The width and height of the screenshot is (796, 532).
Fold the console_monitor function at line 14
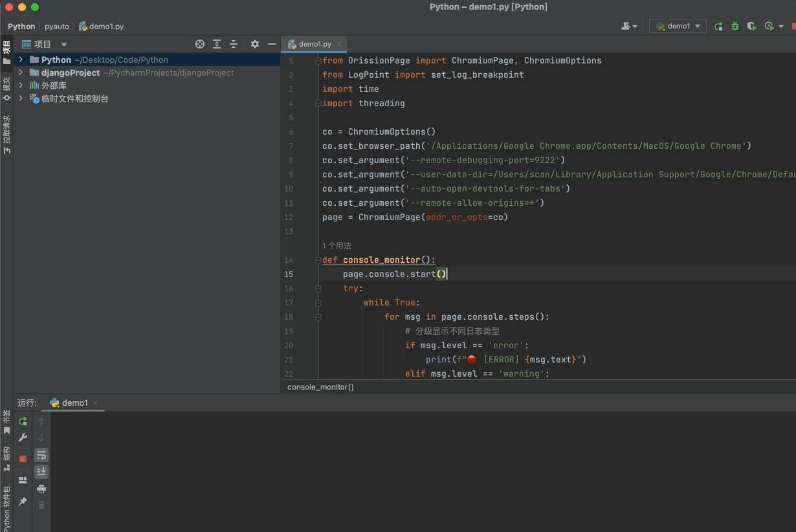click(318, 260)
